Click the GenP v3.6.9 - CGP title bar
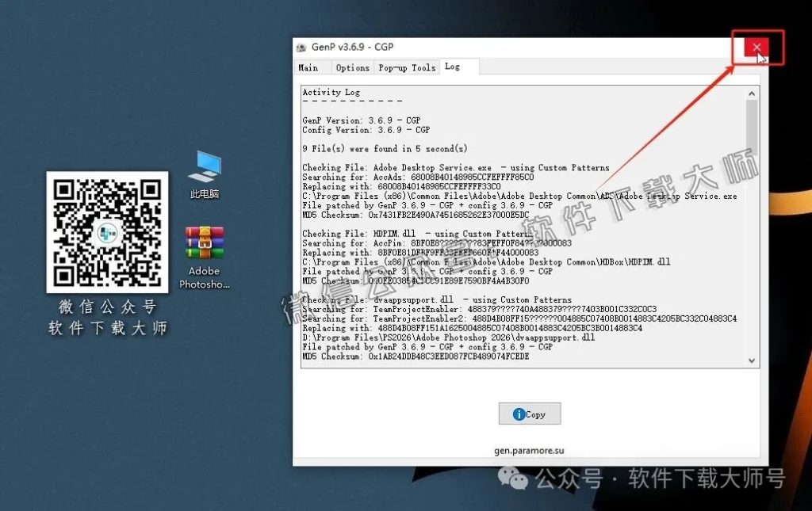812x511 pixels. click(476, 47)
